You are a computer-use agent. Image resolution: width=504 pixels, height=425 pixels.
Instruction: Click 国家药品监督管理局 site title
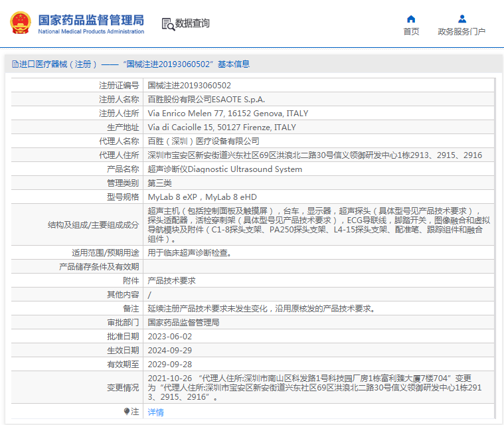pos(91,20)
